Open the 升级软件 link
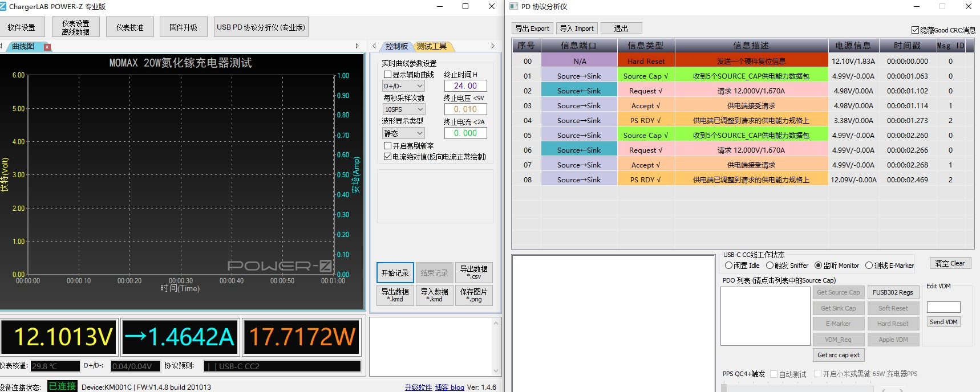The image size is (980, 392). [x=418, y=387]
